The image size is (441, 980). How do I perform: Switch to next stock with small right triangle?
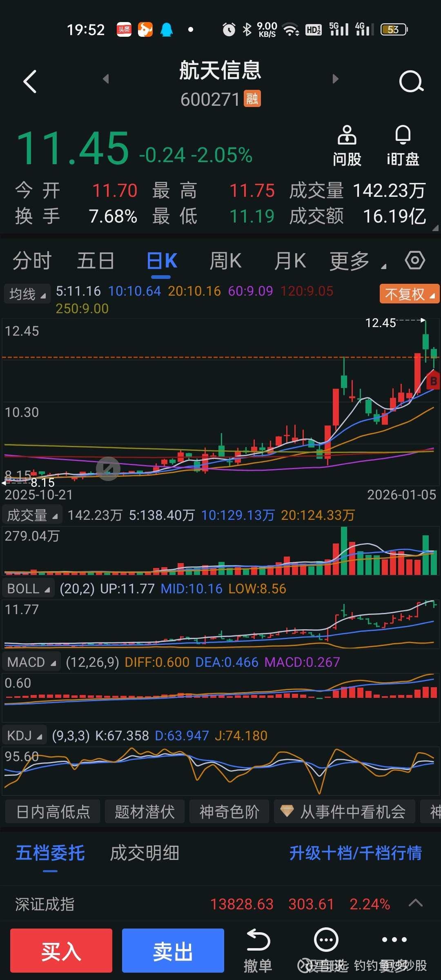[x=335, y=78]
